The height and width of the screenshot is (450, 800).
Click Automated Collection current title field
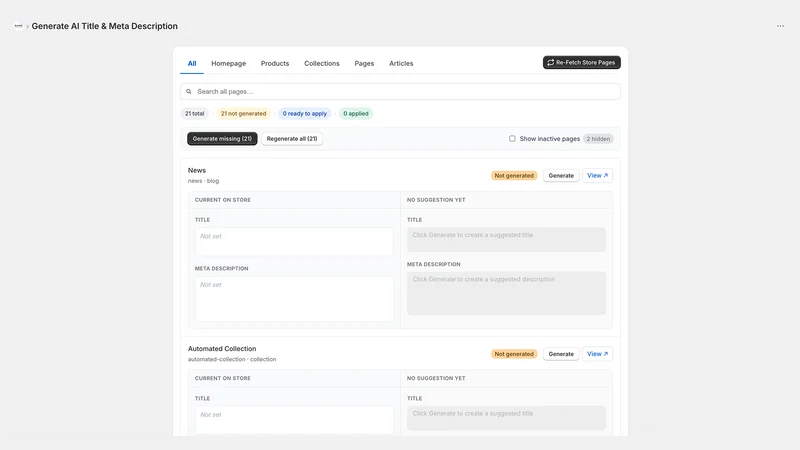click(x=294, y=420)
